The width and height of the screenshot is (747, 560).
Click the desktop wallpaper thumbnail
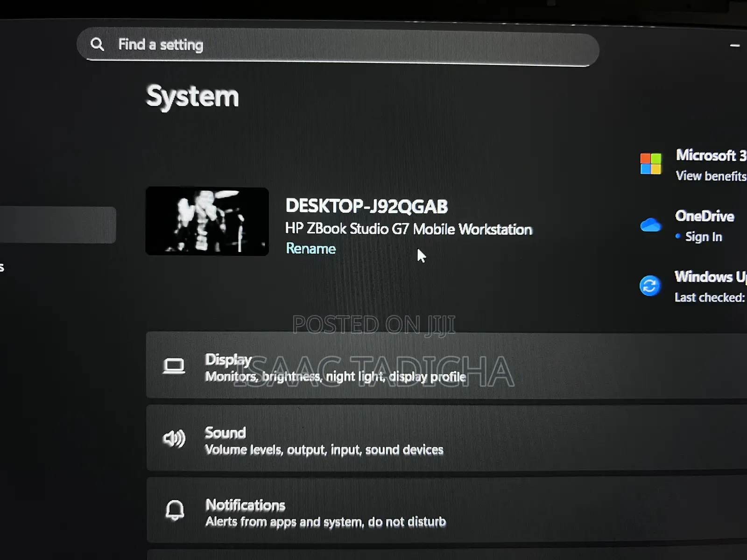(x=207, y=221)
